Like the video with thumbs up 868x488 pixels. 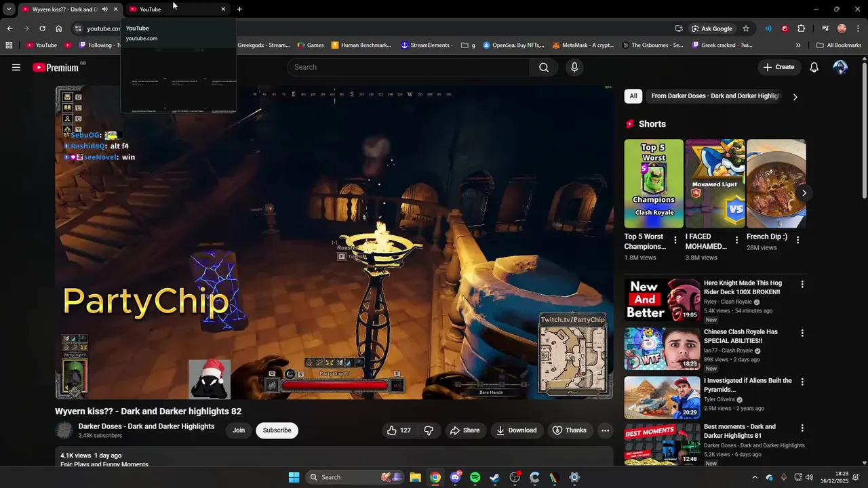point(399,430)
